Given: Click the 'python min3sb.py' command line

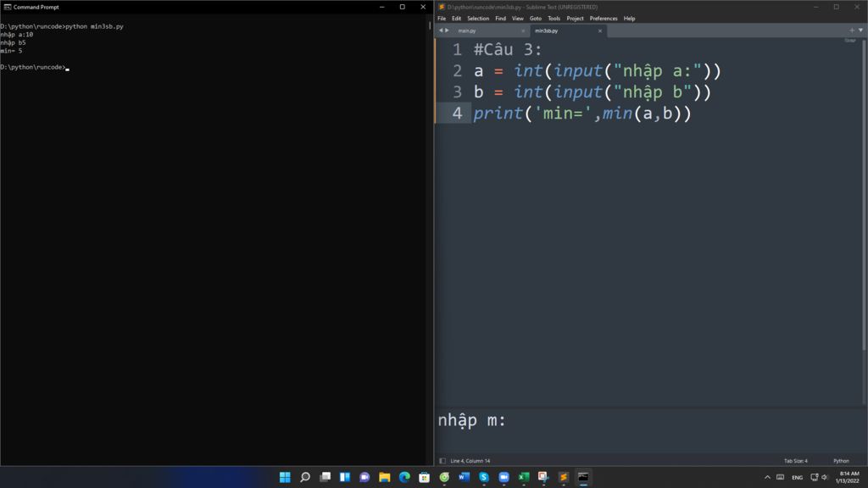Looking at the screenshot, I should click(x=94, y=26).
